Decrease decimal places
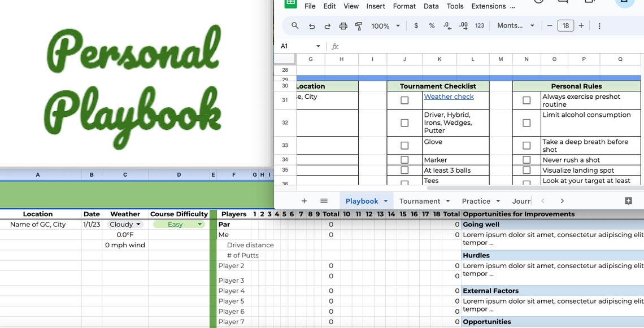Viewport: 644px width, 328px height. pyautogui.click(x=446, y=25)
